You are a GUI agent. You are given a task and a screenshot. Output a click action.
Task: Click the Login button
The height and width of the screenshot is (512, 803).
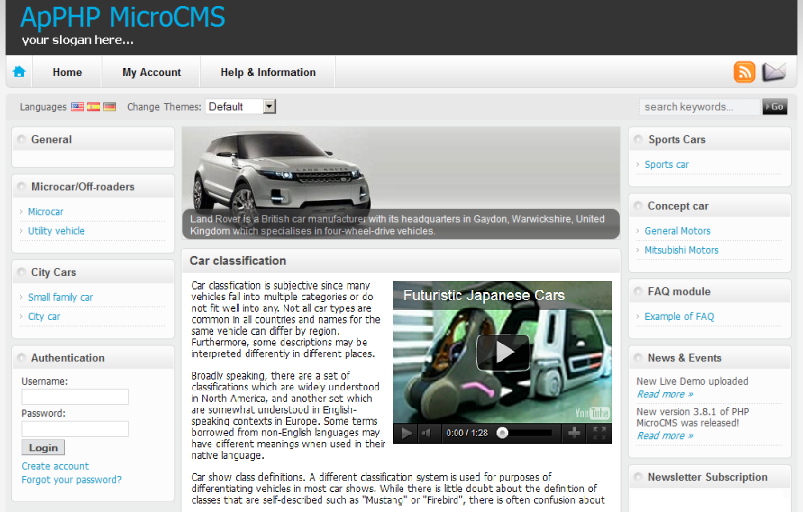point(43,447)
